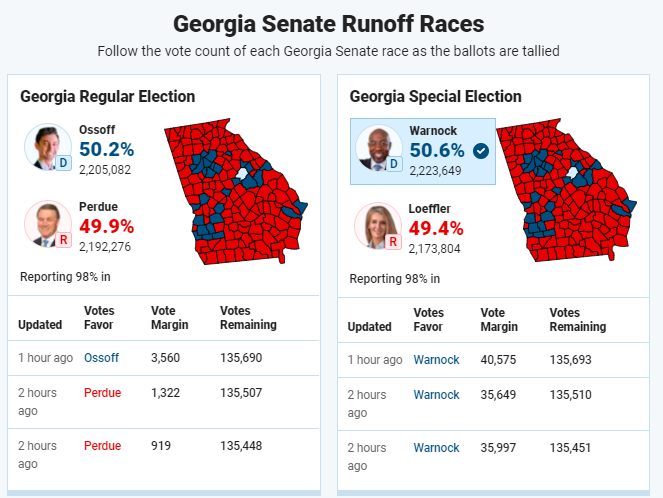Click the Warnock link with 35,649 margin

pos(436,395)
